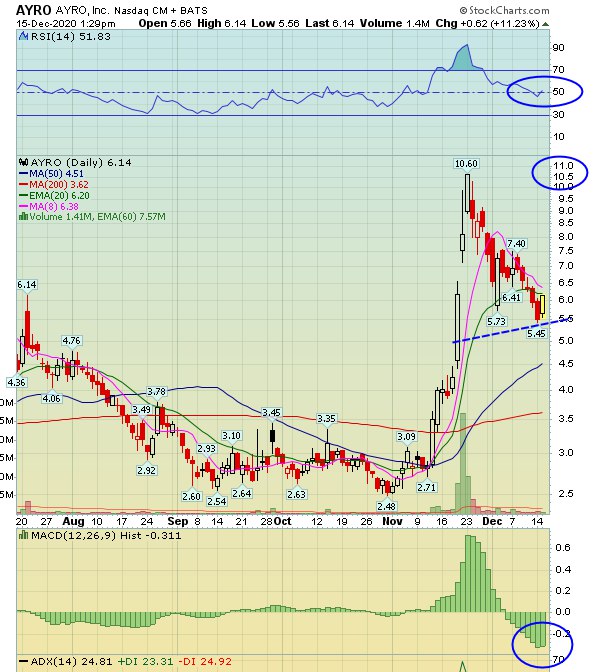Click the candlestick icon beside AYRO (Daily)
Screen dimensions: 604x672
[24, 162]
